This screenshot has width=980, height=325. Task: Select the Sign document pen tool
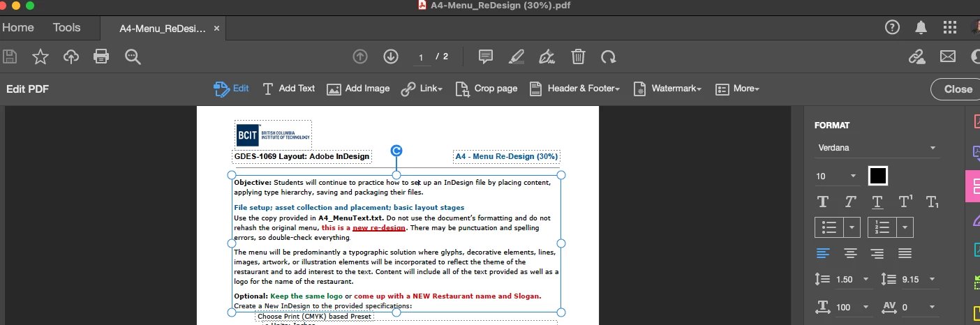547,56
